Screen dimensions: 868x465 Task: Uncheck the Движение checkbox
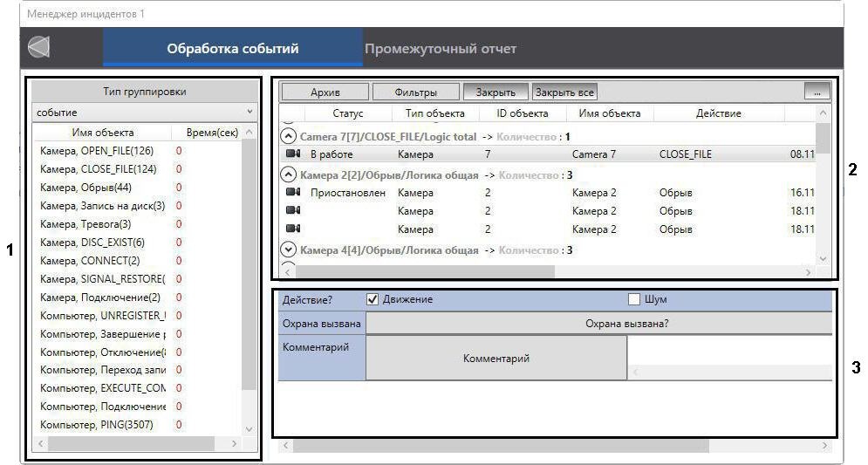[x=372, y=299]
